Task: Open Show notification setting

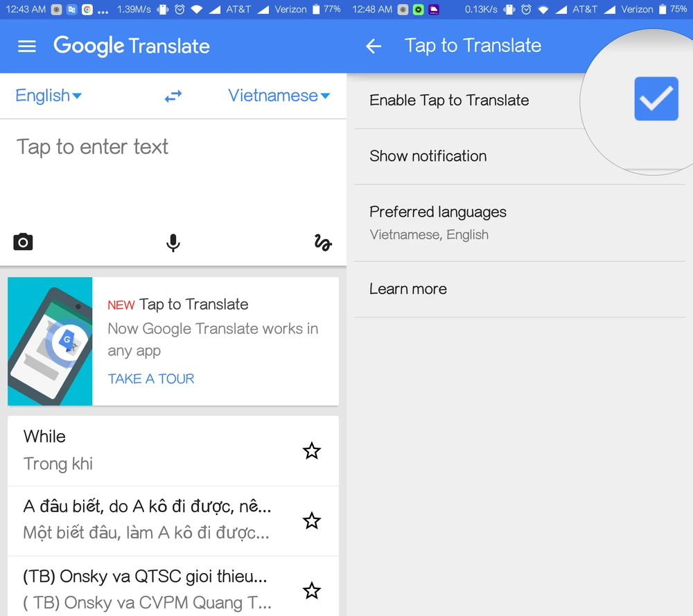Action: click(519, 157)
